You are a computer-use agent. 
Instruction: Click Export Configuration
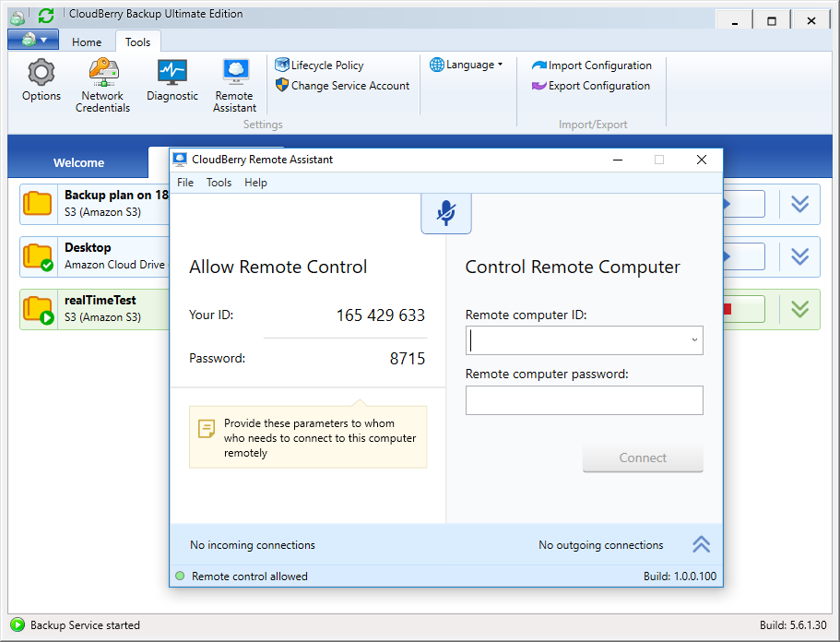pos(591,86)
